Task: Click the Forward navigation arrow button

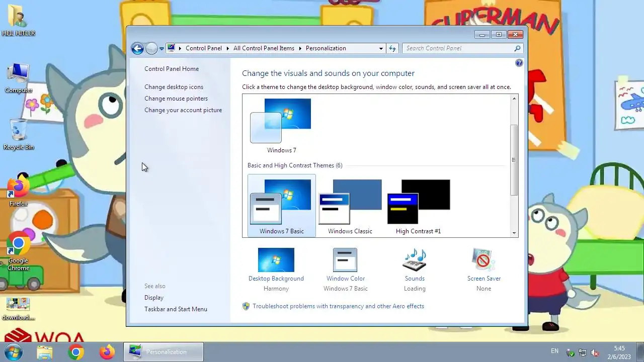Action: [151, 48]
